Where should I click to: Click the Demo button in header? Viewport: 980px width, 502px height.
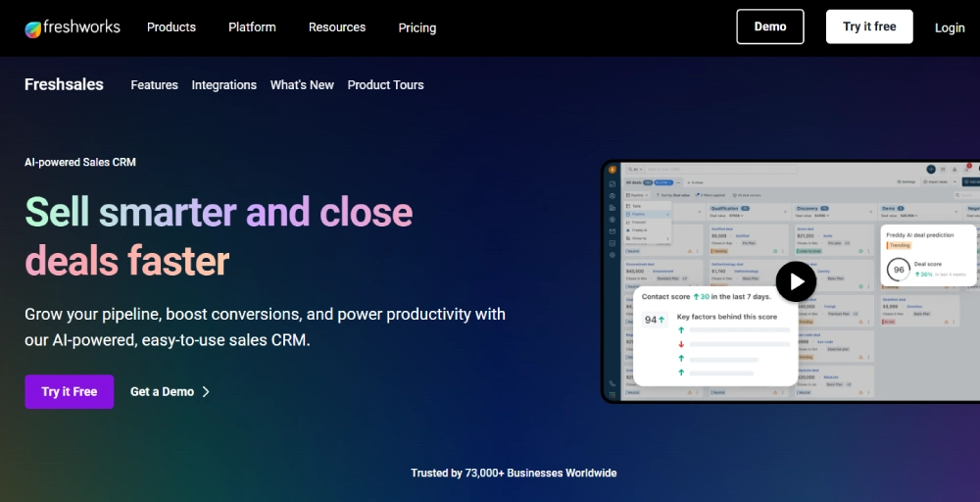[770, 26]
